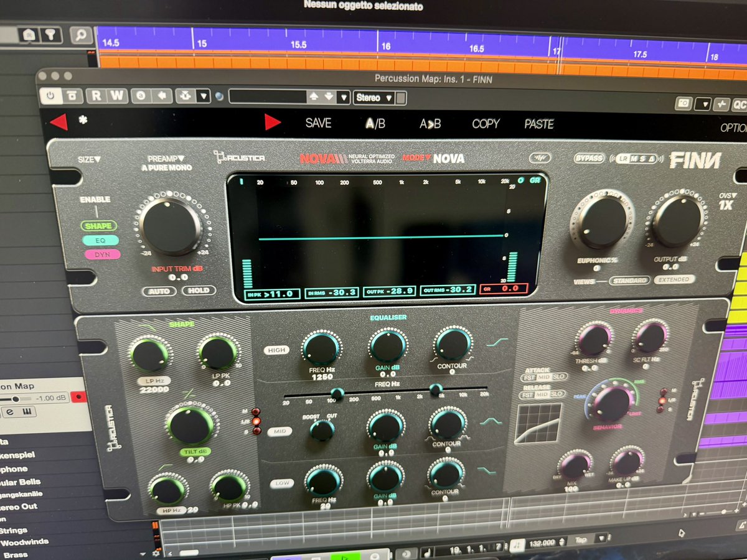Click the search magnifier icon in Cubase toolbar
The height and width of the screenshot is (560, 747).
point(80,35)
